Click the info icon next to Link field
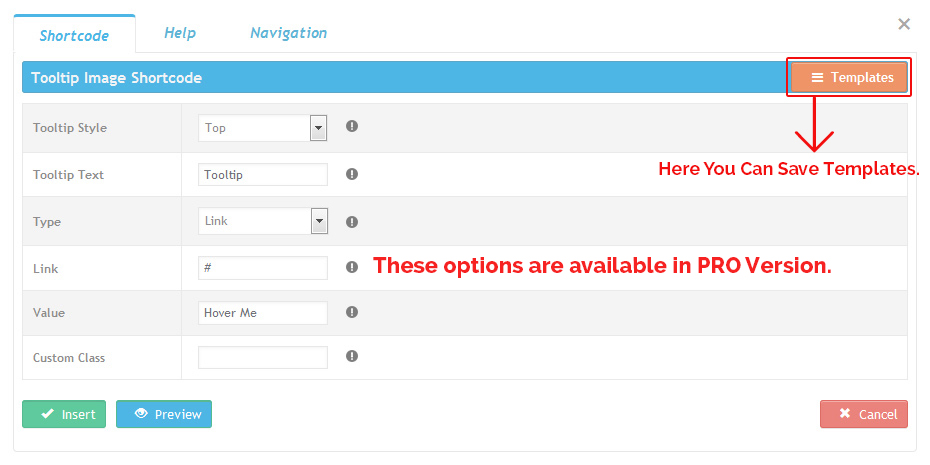This screenshot has height=465, width=930. click(352, 267)
